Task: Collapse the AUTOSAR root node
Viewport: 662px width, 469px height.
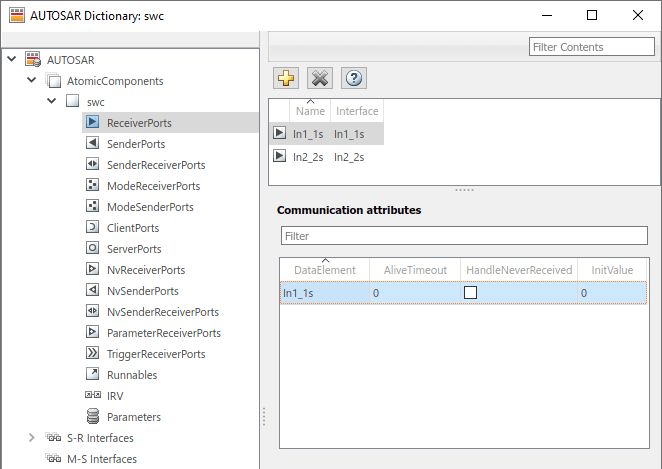Action: [x=11, y=60]
